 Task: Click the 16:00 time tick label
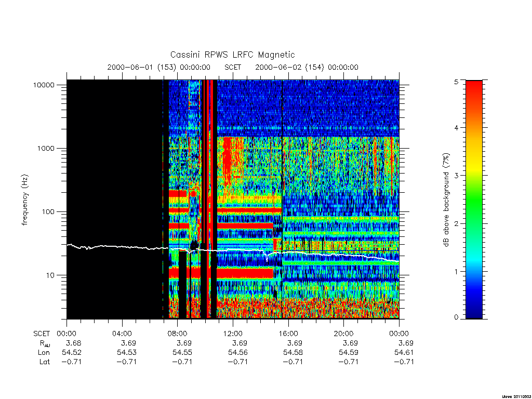click(288, 334)
